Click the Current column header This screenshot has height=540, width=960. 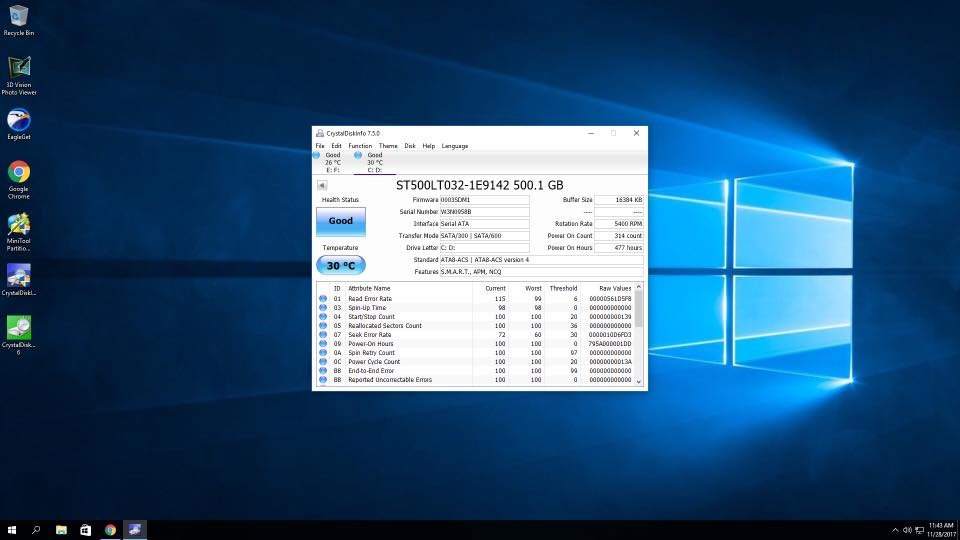pyautogui.click(x=495, y=288)
